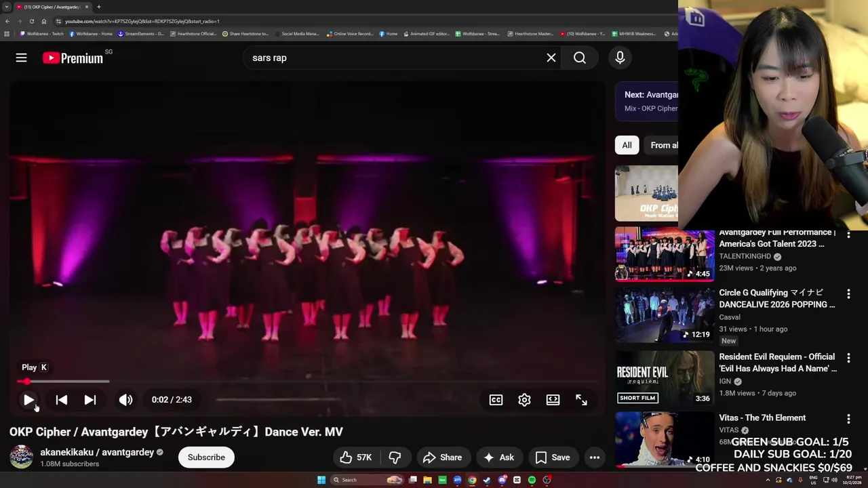Go back in browser
The width and height of the screenshot is (868, 488).
tap(7, 21)
